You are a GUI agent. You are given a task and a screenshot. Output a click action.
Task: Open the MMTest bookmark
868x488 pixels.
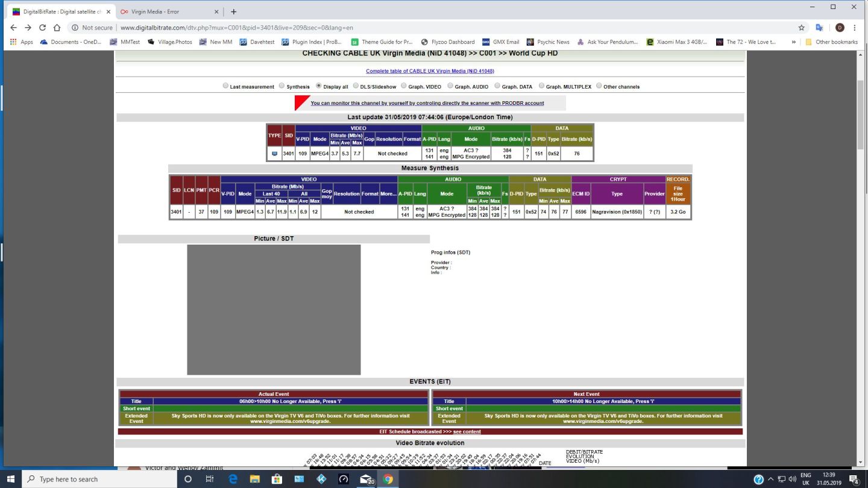(125, 42)
